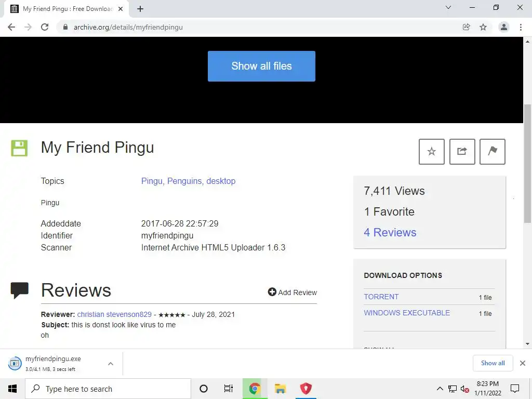Image resolution: width=532 pixels, height=399 pixels.
Task: Click the identifier value myfriendpingu
Action: [167, 235]
